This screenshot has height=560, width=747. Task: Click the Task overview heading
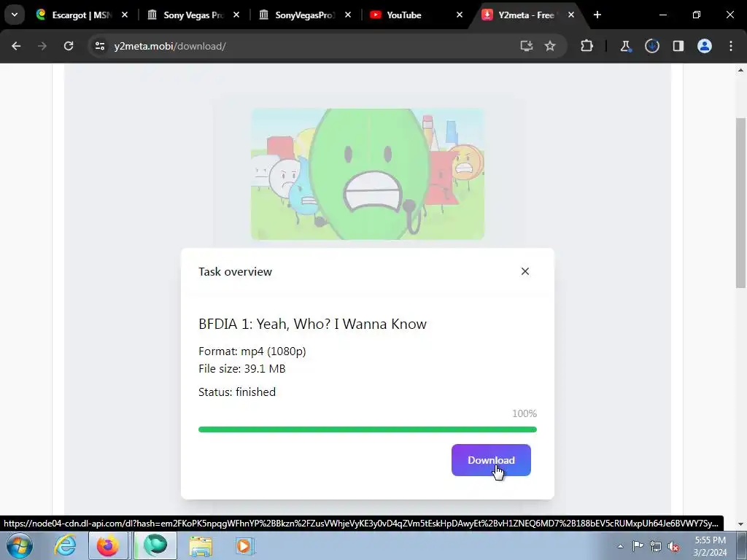[236, 271]
